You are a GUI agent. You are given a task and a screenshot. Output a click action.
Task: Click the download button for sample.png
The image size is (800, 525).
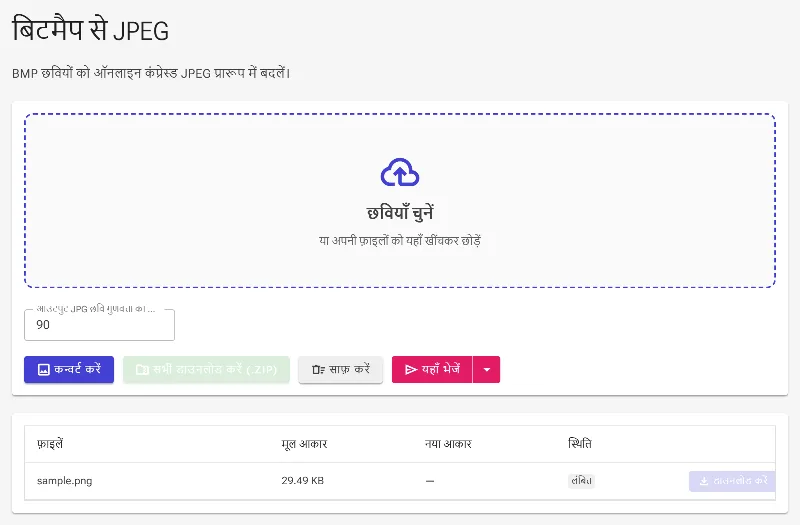(x=732, y=481)
